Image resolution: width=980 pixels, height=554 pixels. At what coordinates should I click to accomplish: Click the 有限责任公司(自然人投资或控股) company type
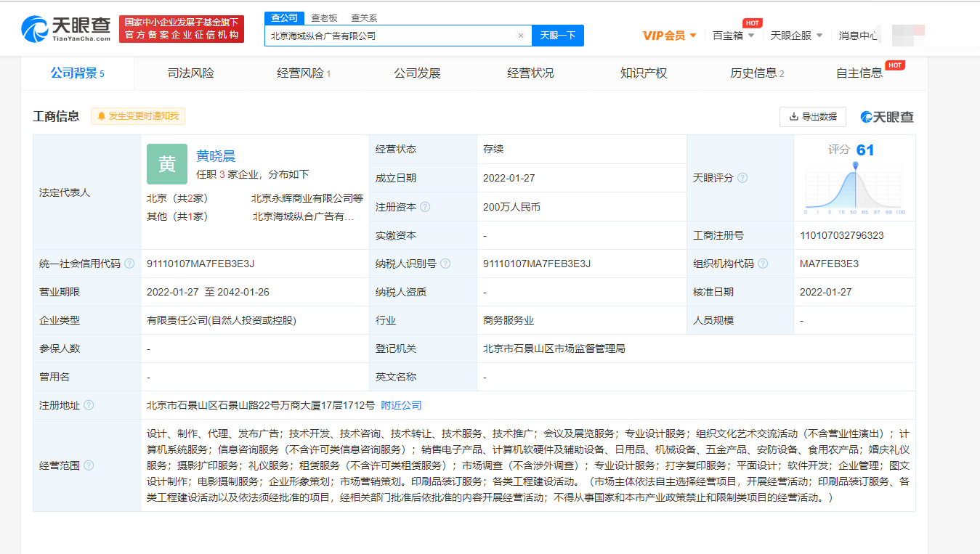222,320
